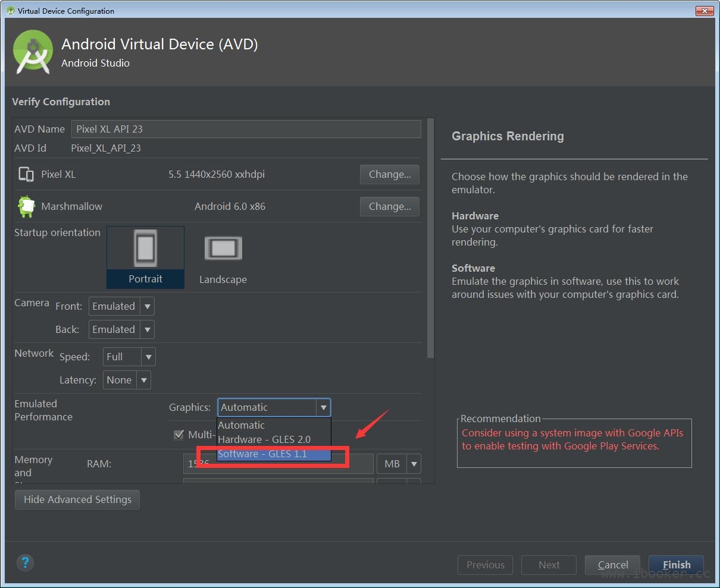Click the Android 6.0 x86 text

pyautogui.click(x=230, y=206)
